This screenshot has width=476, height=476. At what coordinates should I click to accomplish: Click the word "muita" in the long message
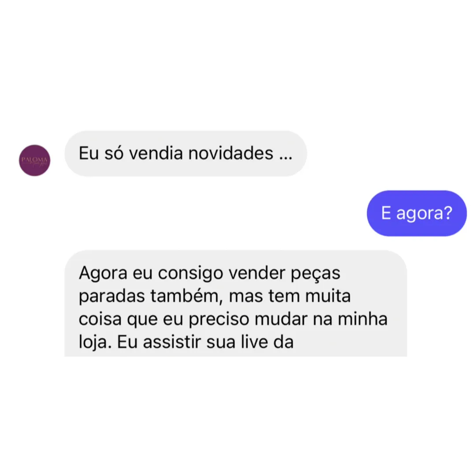[x=328, y=296]
